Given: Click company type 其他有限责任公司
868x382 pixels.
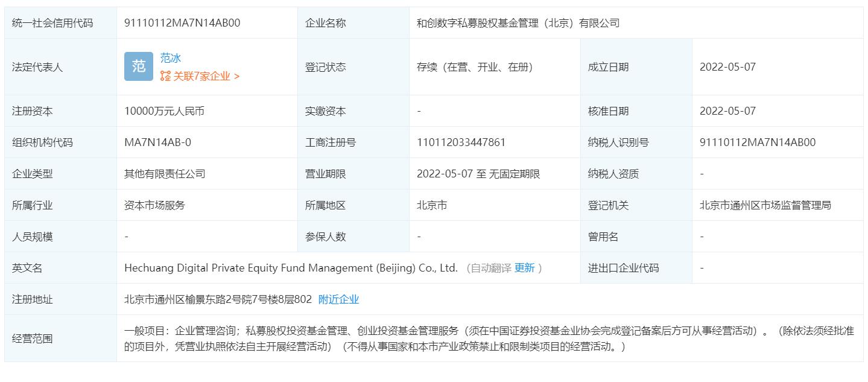Looking at the screenshot, I should click(165, 174).
